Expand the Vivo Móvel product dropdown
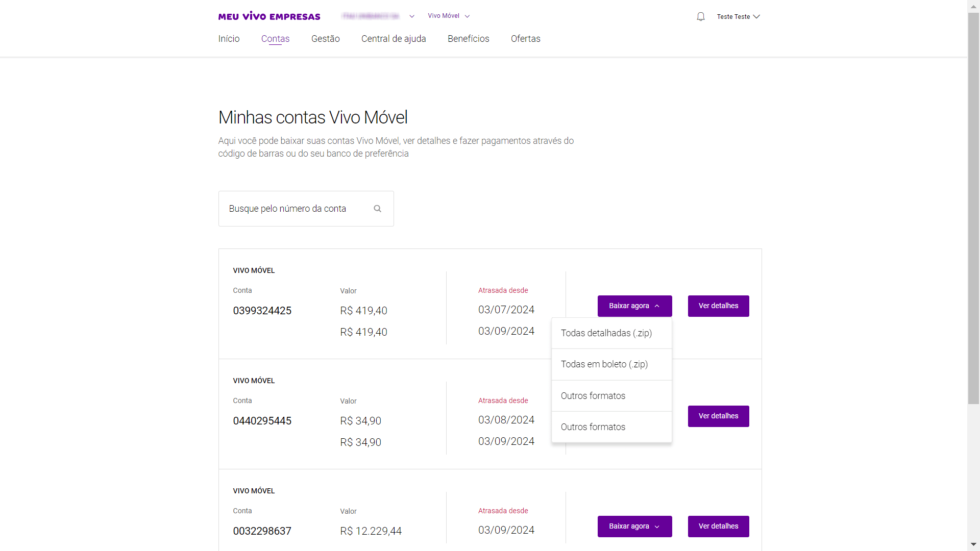This screenshot has height=551, width=980. (449, 16)
